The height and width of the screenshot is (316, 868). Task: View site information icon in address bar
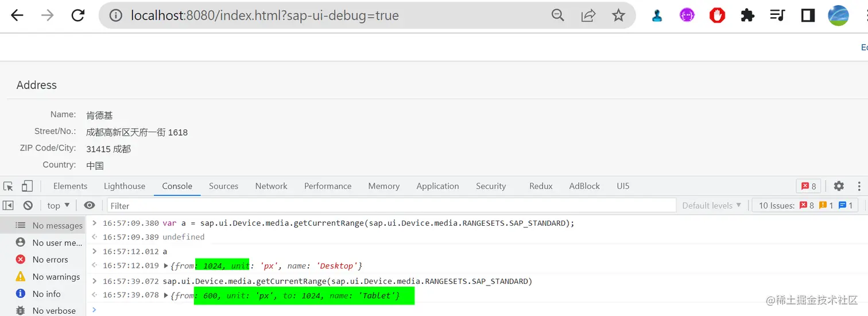(116, 16)
